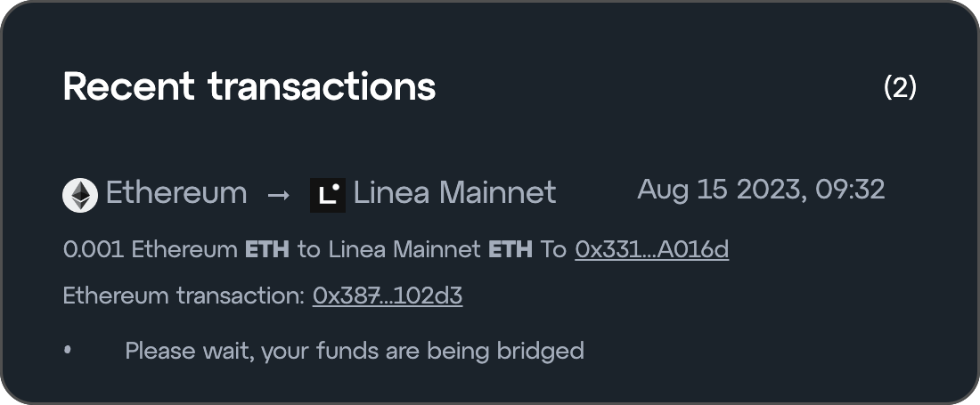Select the large Ethereum source network label

click(176, 193)
